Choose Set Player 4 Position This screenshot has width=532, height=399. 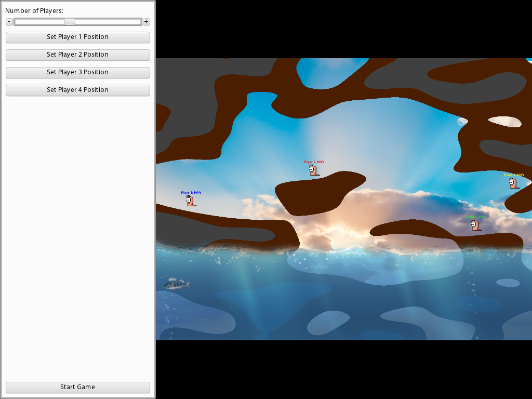(77, 90)
